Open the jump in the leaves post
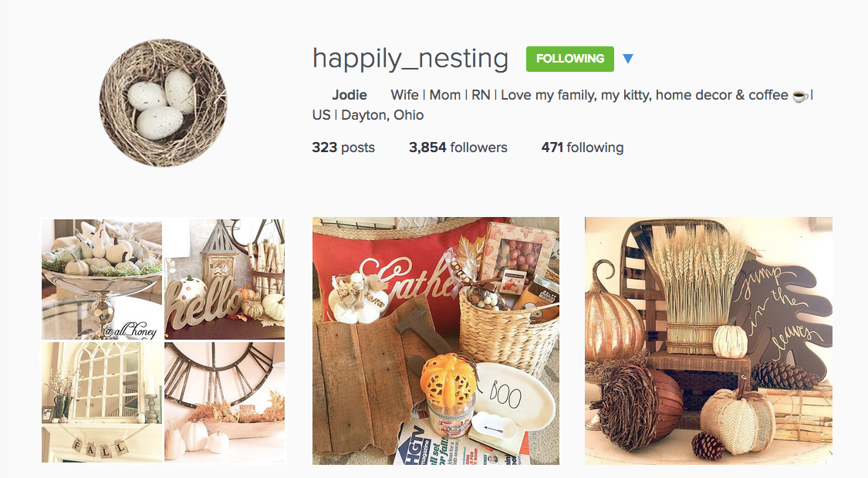This screenshot has height=478, width=868. click(708, 341)
